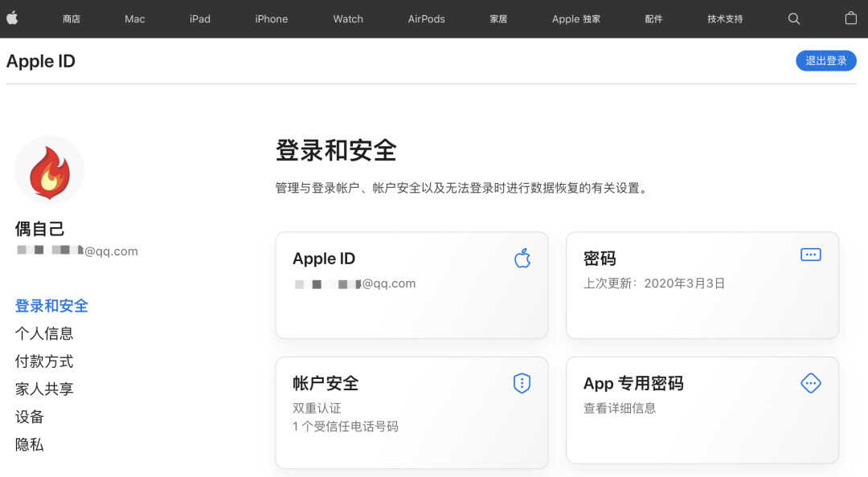
Task: Click the user name 偶自己
Action: tap(40, 229)
